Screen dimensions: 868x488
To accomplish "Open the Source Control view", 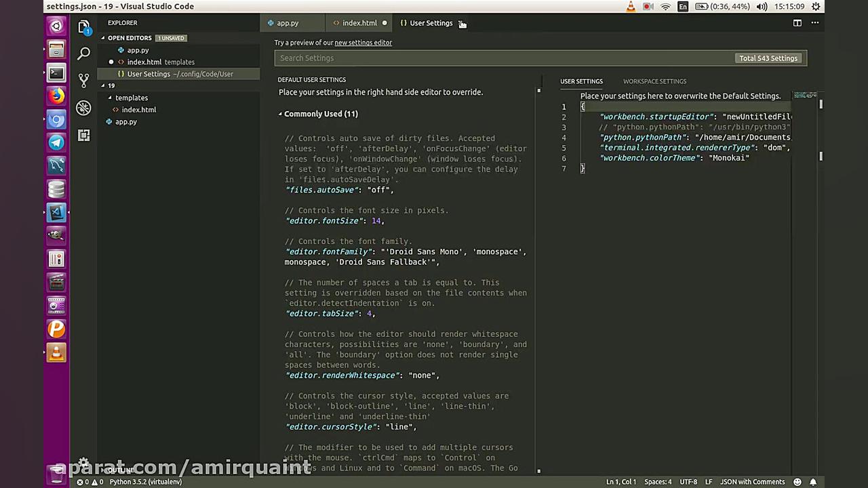I will tap(83, 80).
